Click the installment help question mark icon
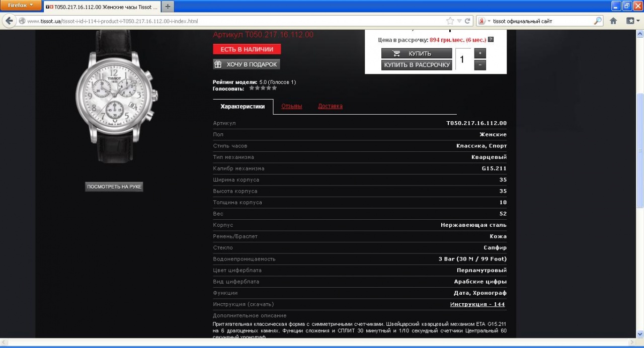 491,40
